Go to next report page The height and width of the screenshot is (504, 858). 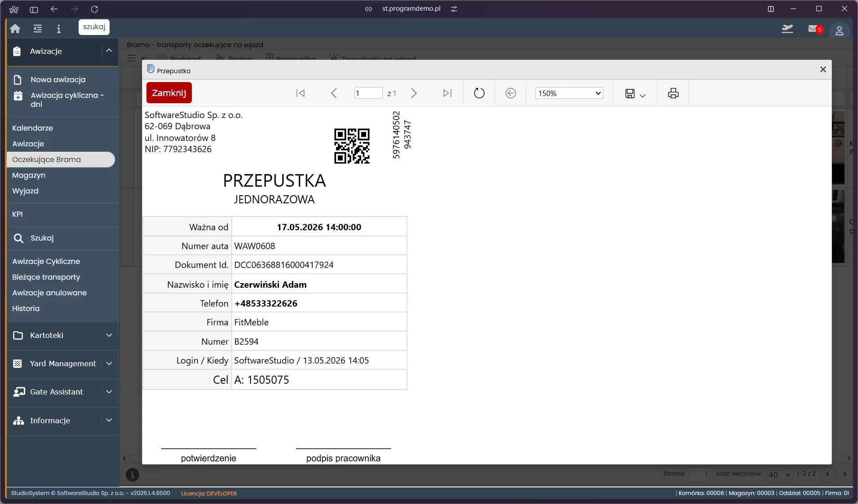click(x=414, y=93)
